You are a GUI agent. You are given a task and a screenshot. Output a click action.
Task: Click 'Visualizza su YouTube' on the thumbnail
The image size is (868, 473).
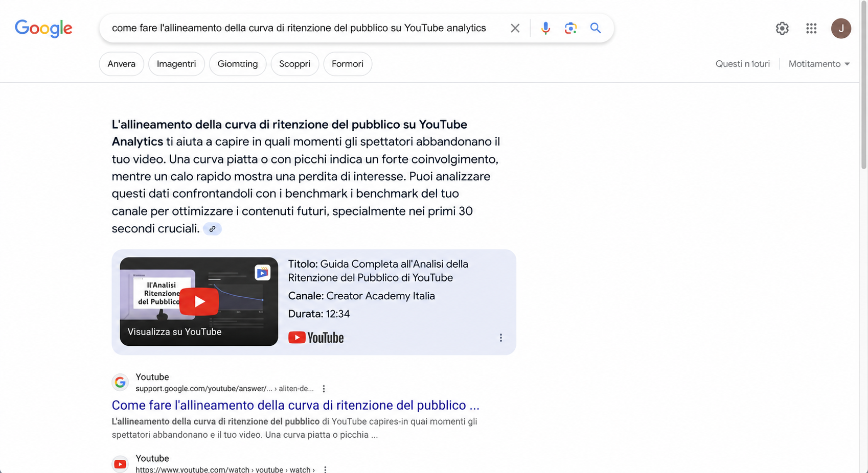(174, 332)
